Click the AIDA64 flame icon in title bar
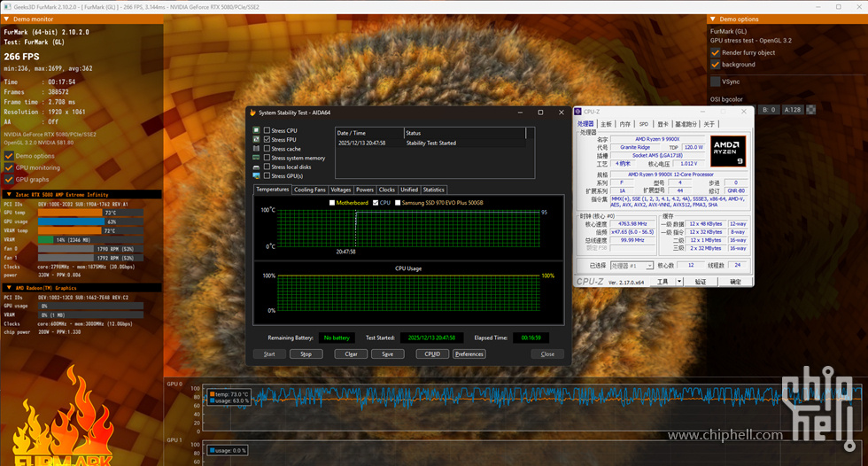This screenshot has width=868, height=466. coord(251,113)
